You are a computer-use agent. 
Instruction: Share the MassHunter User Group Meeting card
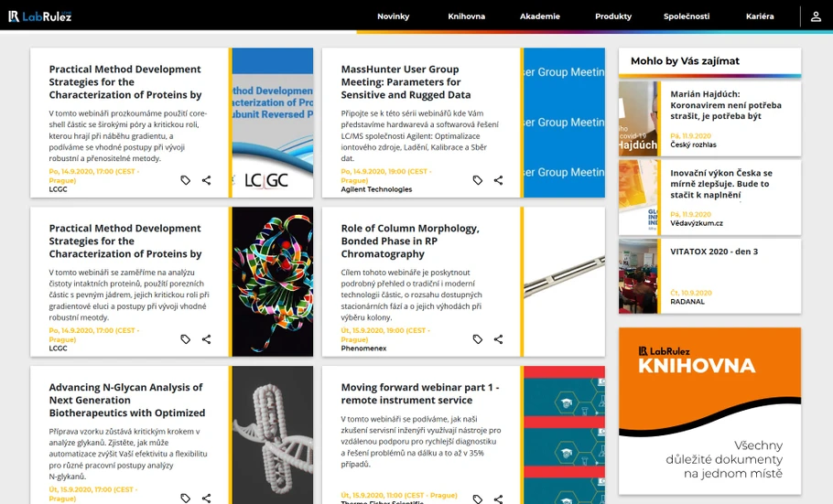(x=498, y=180)
